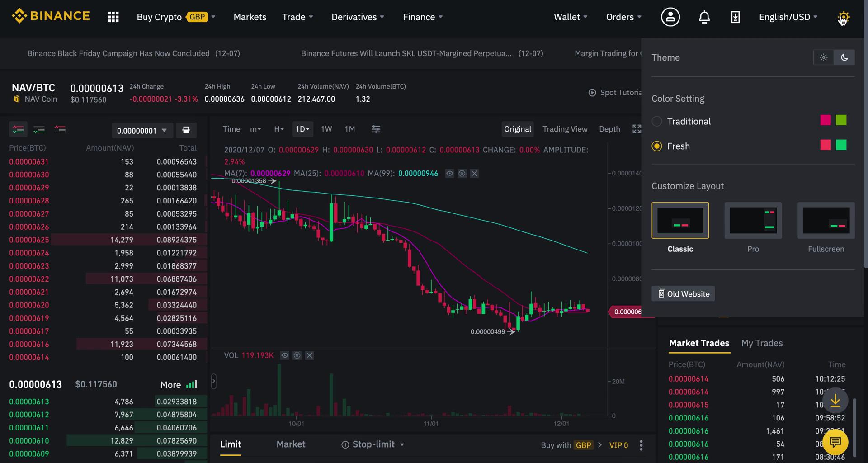Click the Binance logo
The image size is (868, 463).
click(51, 16)
